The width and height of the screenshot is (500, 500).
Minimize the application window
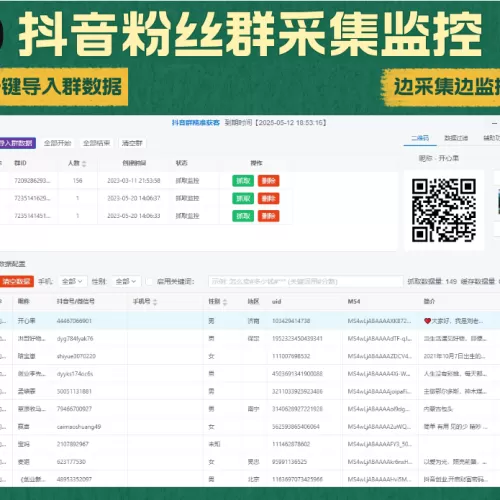pos(495,123)
